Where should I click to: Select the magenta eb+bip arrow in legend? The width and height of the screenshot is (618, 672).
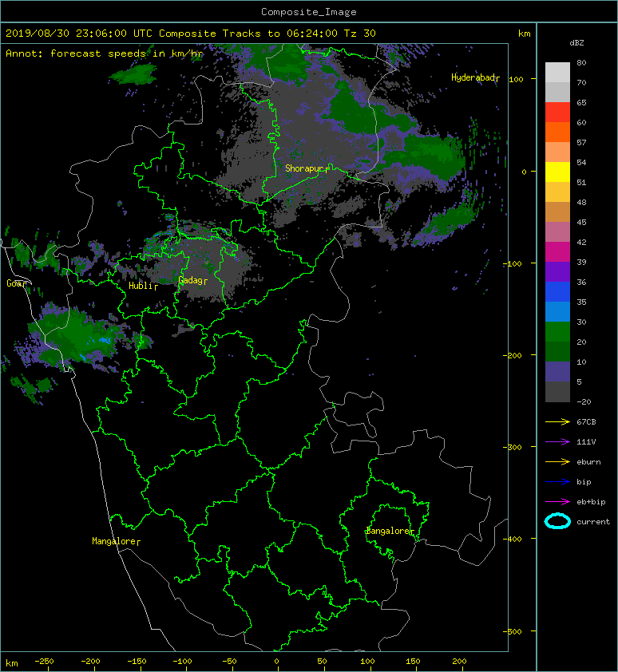click(x=557, y=502)
